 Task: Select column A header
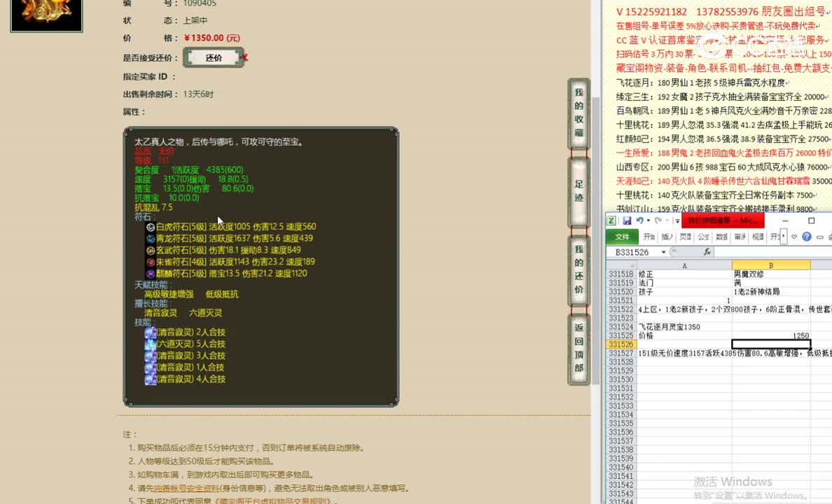684,265
